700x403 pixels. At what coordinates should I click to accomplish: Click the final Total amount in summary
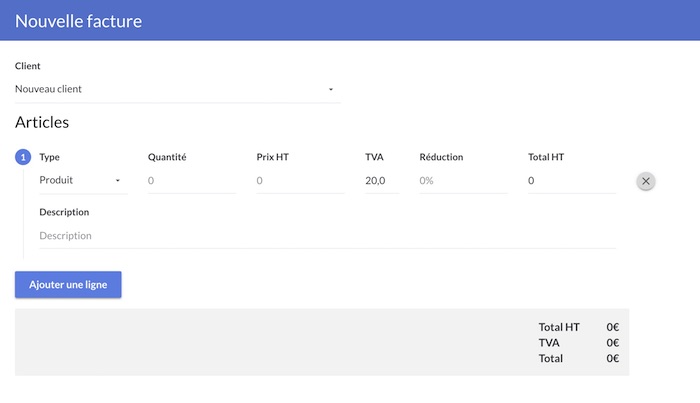click(x=612, y=358)
